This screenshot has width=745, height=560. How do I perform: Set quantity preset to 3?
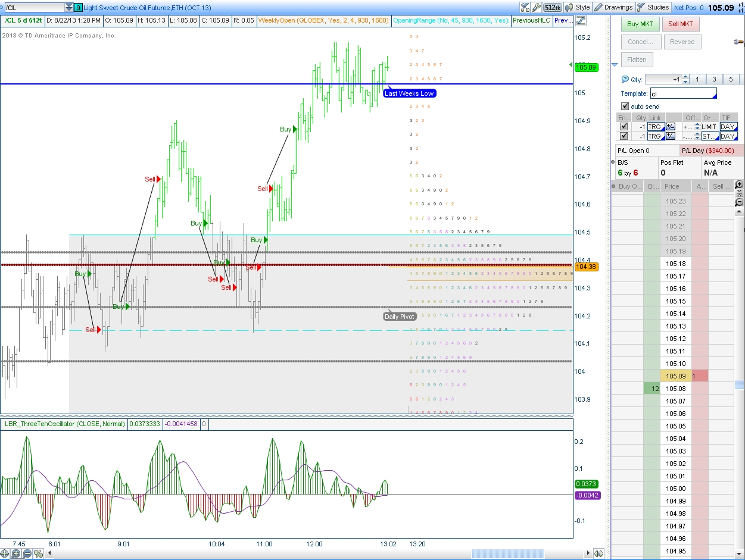714,79
